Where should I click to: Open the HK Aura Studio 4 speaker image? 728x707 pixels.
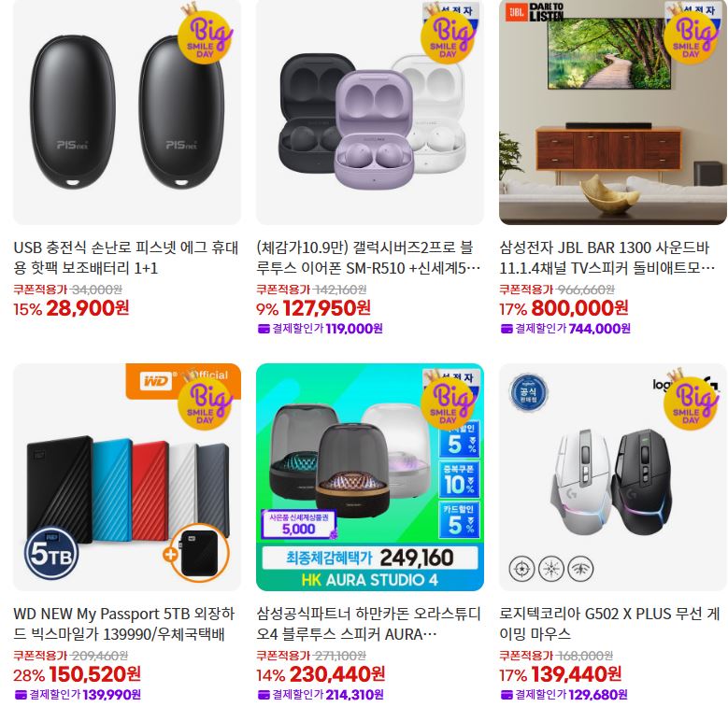coord(369,477)
